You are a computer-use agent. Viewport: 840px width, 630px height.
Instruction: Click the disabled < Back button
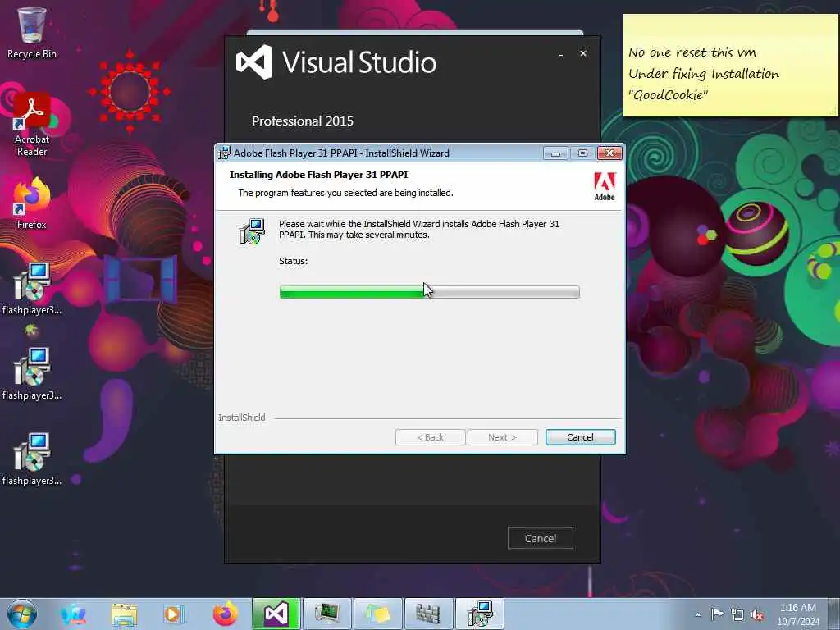[430, 437]
